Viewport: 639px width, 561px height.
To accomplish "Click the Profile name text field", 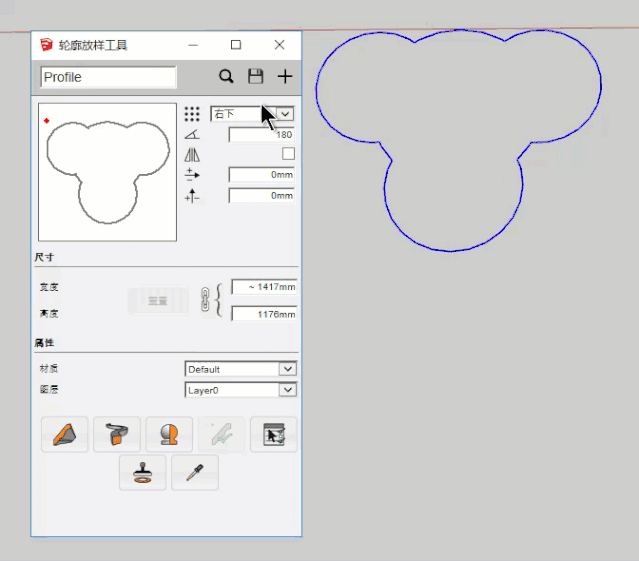I will [x=108, y=77].
